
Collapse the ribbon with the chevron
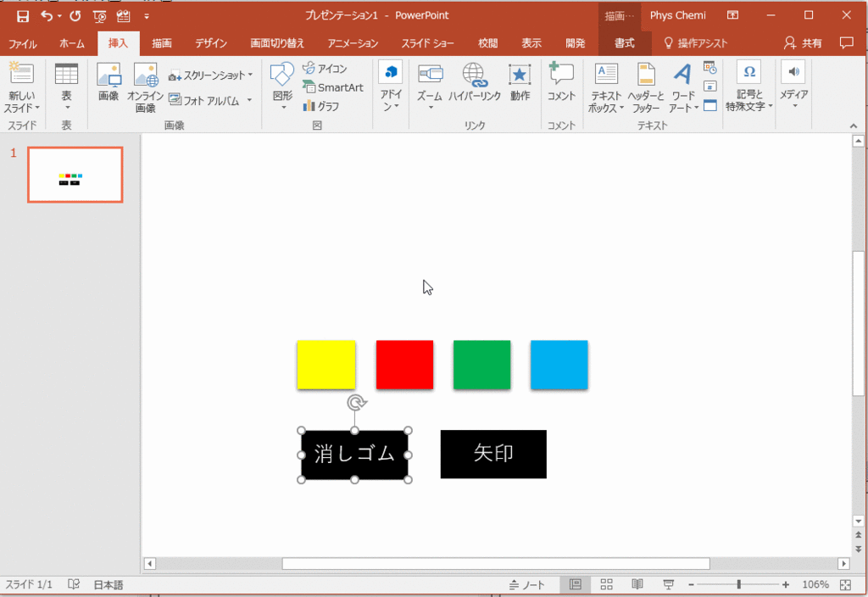click(x=853, y=126)
